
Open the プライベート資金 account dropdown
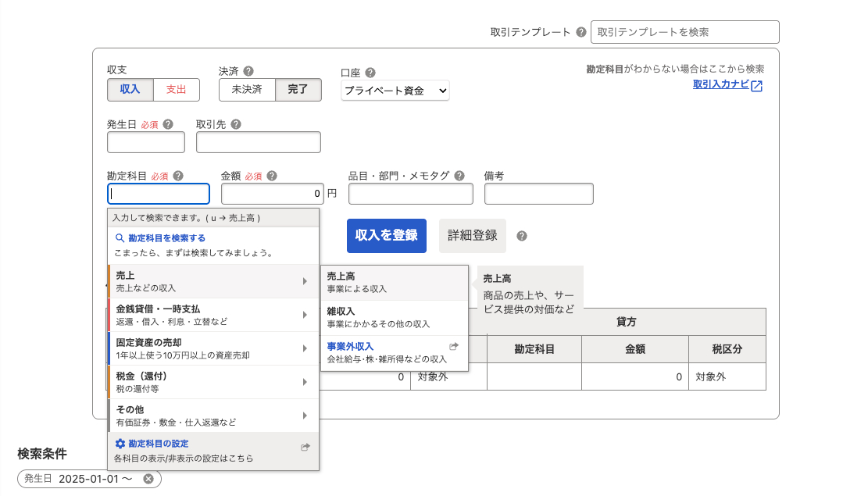pyautogui.click(x=395, y=90)
